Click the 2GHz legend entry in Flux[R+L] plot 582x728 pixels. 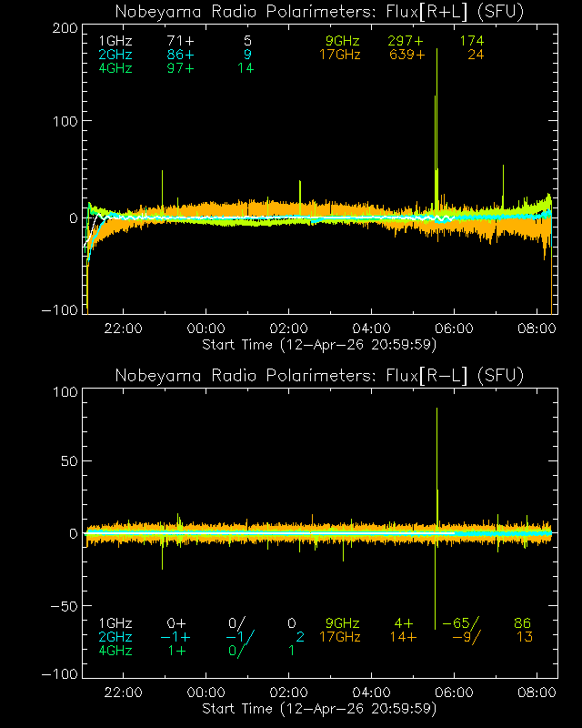115,55
